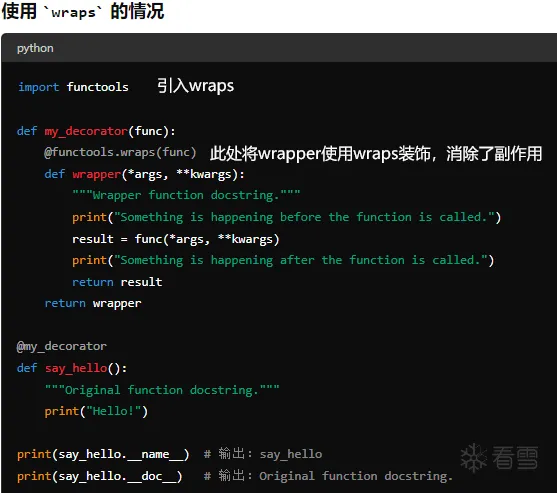Viewport: 557px width, 493px height.
Task: Click the 'python' language label
Action: [35, 48]
